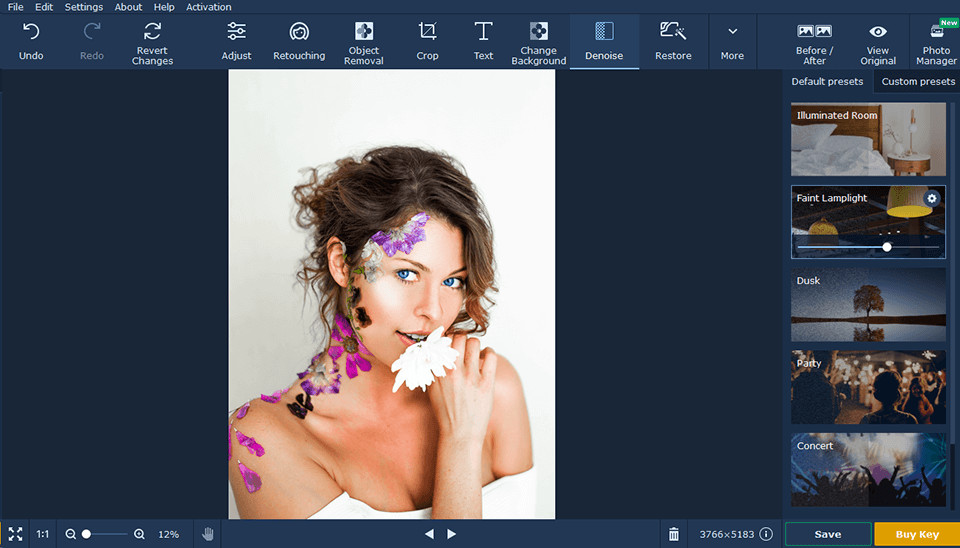Switch to the Default presets tab
The height and width of the screenshot is (548, 960).
tap(827, 81)
